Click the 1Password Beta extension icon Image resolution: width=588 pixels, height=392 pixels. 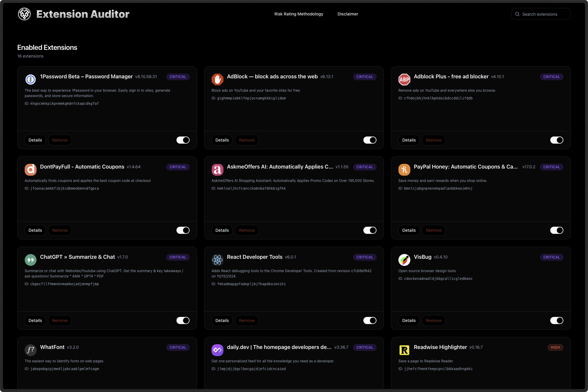(31, 79)
